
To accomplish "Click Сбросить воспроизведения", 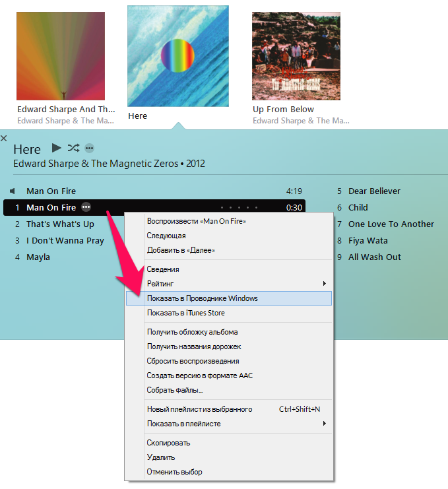I will pos(229,361).
